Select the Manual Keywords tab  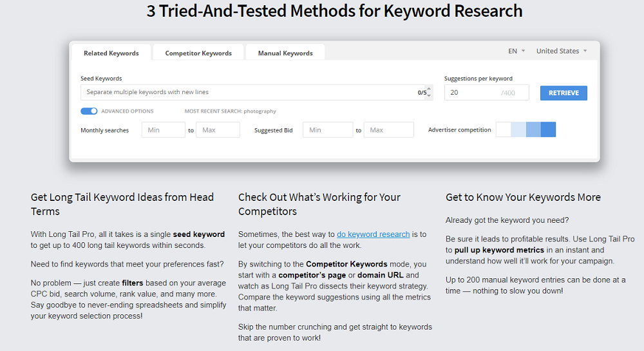coord(285,53)
